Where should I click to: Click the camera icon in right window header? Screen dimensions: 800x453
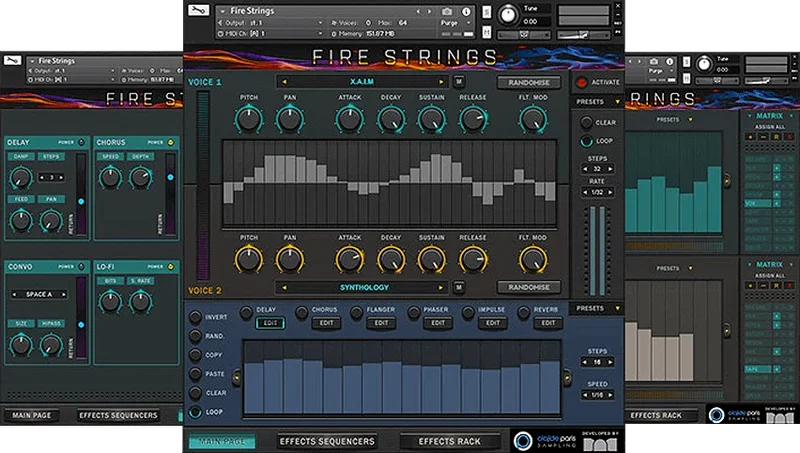pyautogui.click(x=653, y=62)
